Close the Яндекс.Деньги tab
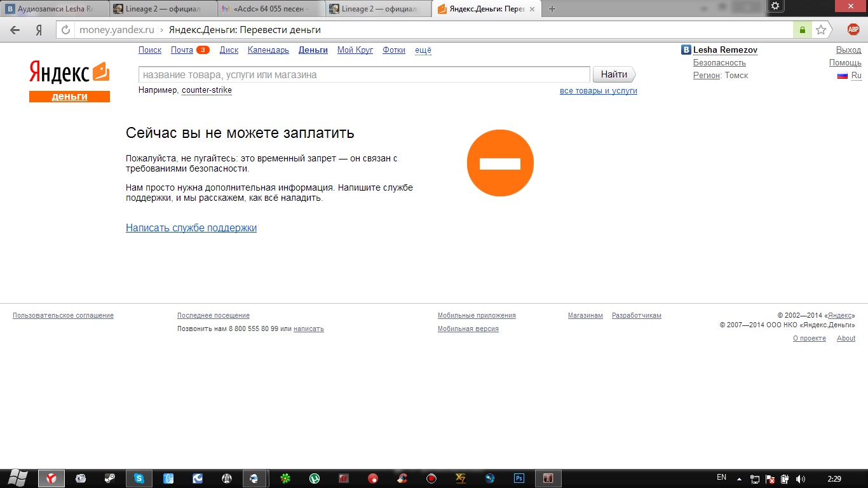Viewport: 868px width, 488px height. click(532, 10)
